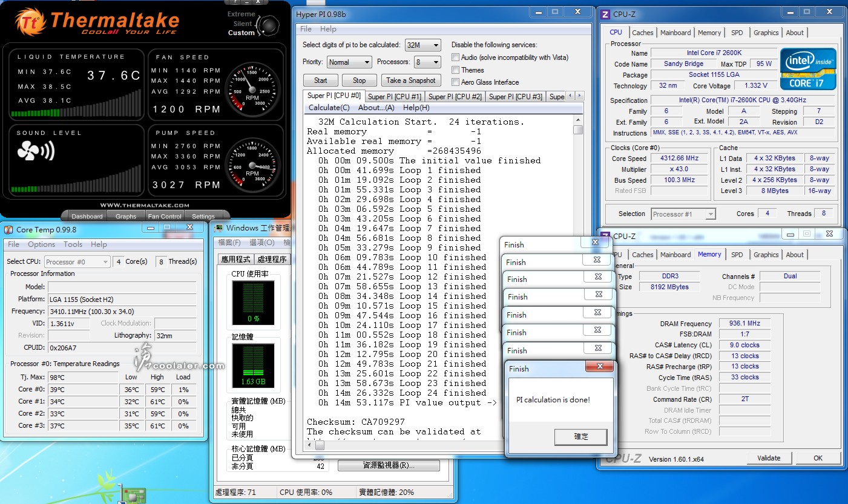This screenshot has width=848, height=504.
Task: Click the Take a Snapshot button
Action: click(x=411, y=80)
